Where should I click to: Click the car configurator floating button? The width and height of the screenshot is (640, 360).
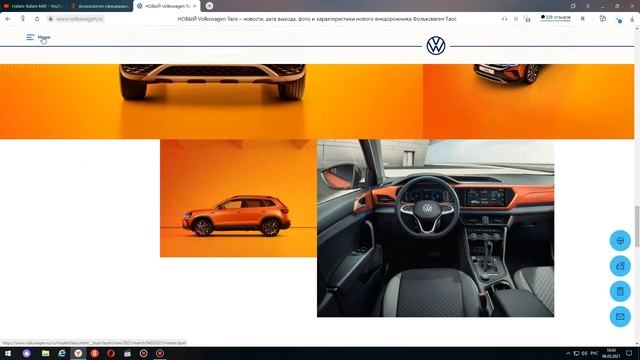coord(620,266)
